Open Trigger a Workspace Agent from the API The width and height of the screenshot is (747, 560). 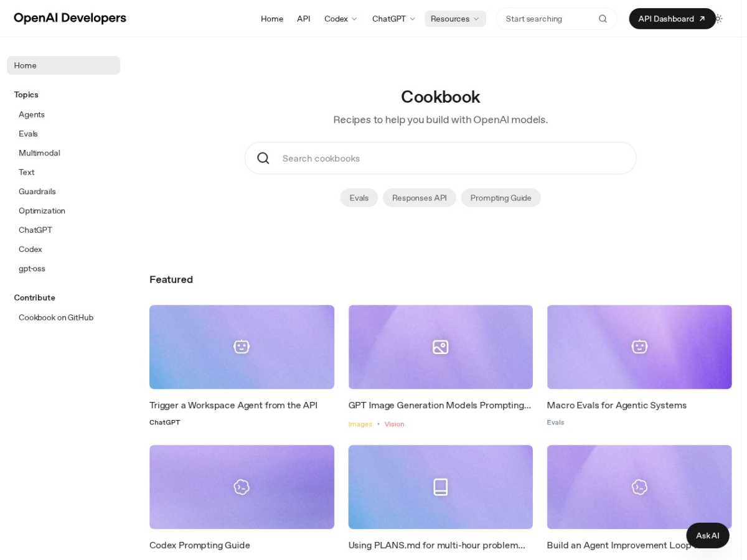(x=233, y=405)
